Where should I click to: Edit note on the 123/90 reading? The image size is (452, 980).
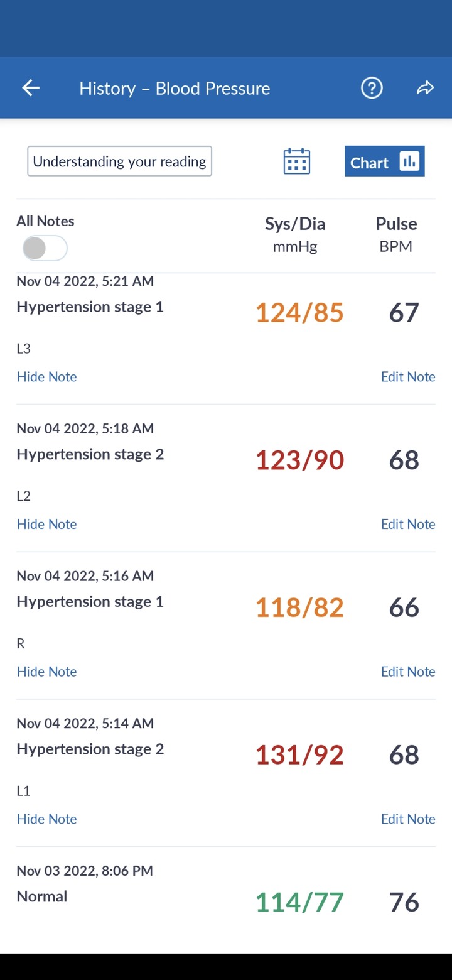click(408, 524)
